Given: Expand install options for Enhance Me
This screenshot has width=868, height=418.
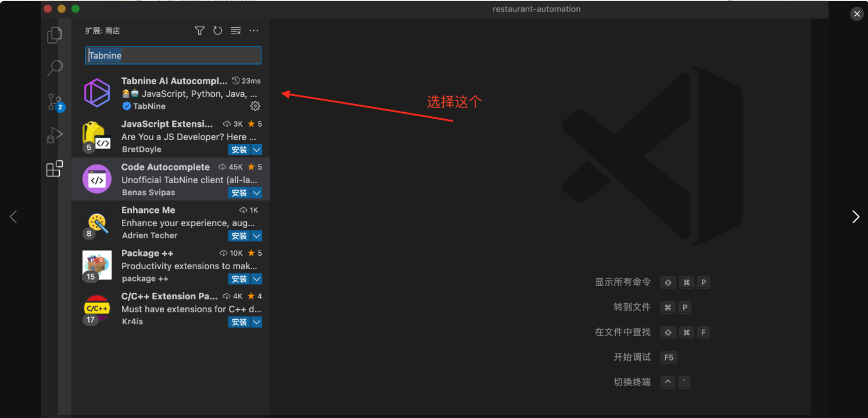Looking at the screenshot, I should pyautogui.click(x=256, y=235).
